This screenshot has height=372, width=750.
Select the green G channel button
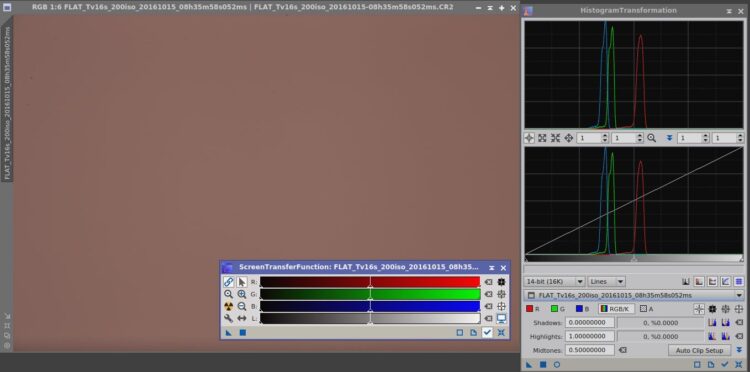click(x=558, y=309)
